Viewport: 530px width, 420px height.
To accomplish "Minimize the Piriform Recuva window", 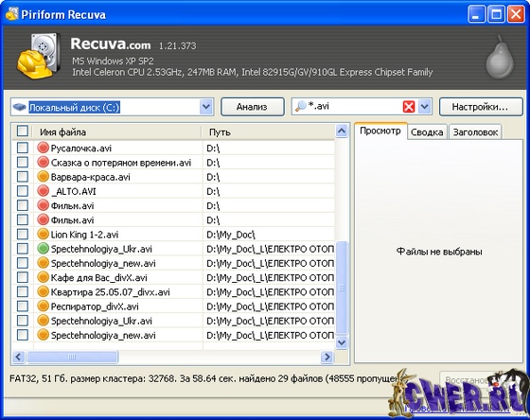I will 477,14.
